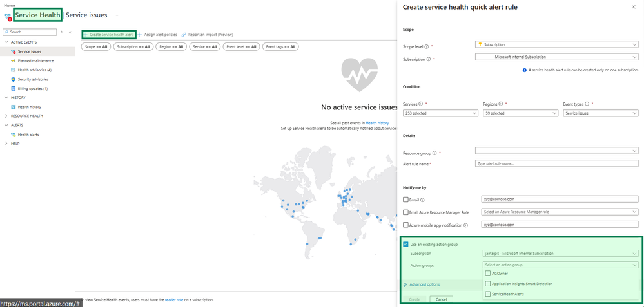This screenshot has width=644, height=307.
Task: Click the info icon next to Resource group
Action: [x=434, y=153]
